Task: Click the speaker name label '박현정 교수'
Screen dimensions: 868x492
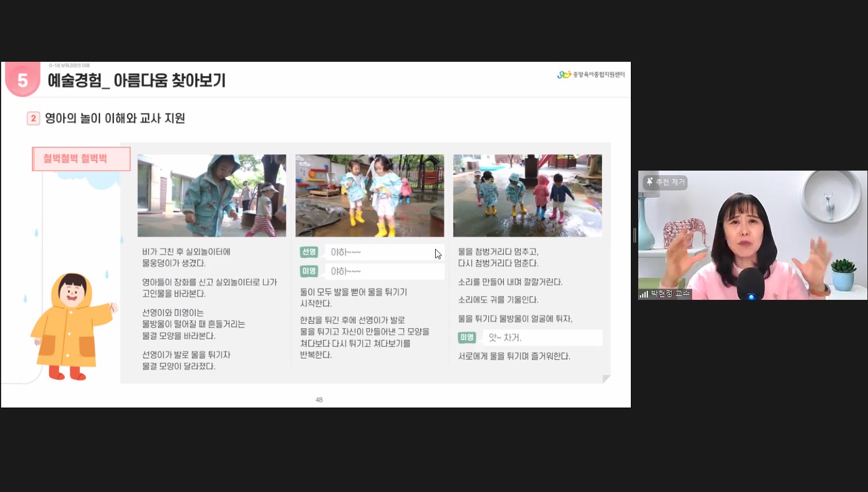Action: (x=670, y=294)
